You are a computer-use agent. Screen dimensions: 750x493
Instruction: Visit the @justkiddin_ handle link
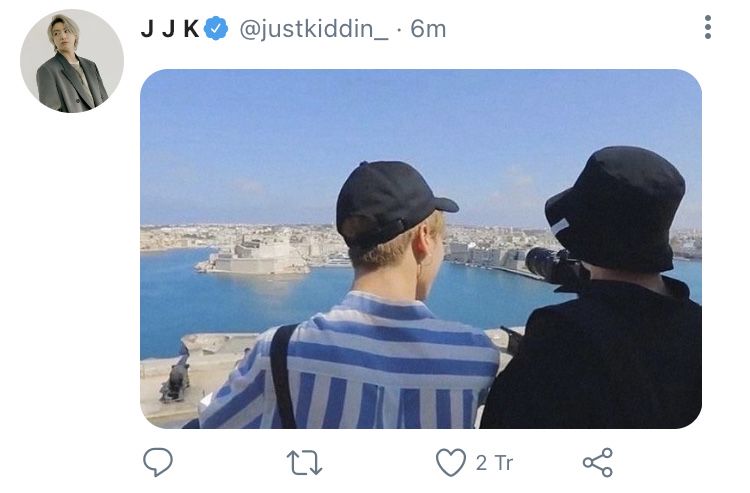[x=314, y=29]
